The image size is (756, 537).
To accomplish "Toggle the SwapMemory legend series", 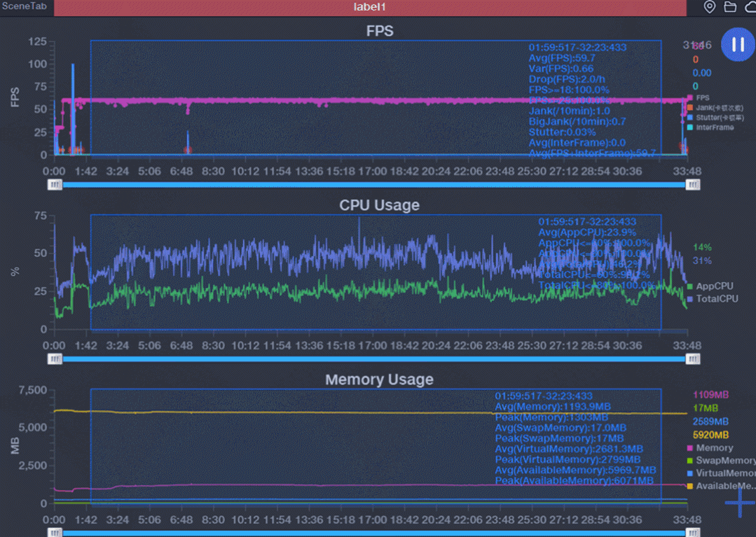I will coord(721,461).
